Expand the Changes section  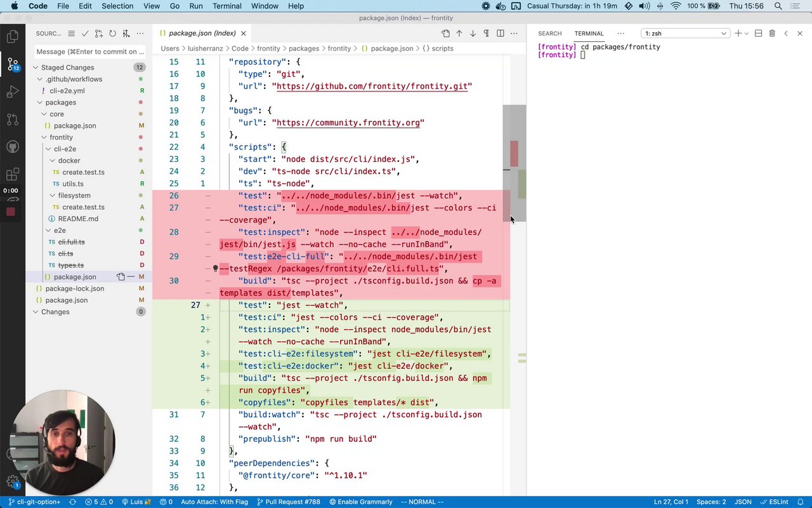(x=55, y=312)
